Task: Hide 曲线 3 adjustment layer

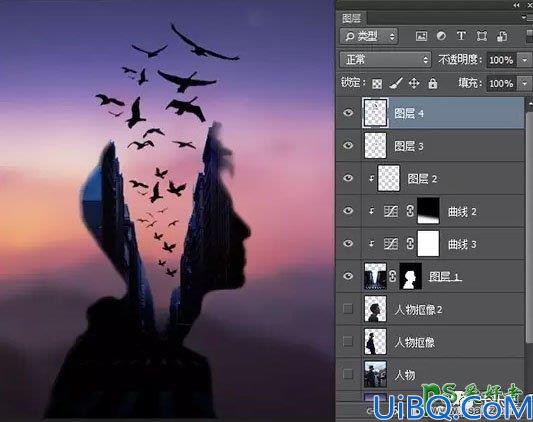Action: tap(348, 243)
